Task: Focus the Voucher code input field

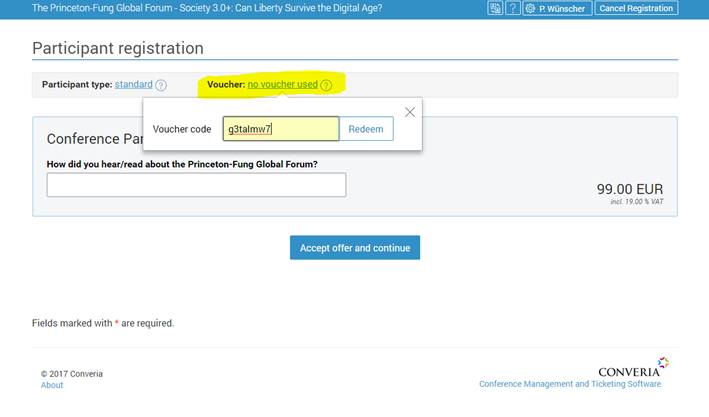Action: [x=281, y=129]
